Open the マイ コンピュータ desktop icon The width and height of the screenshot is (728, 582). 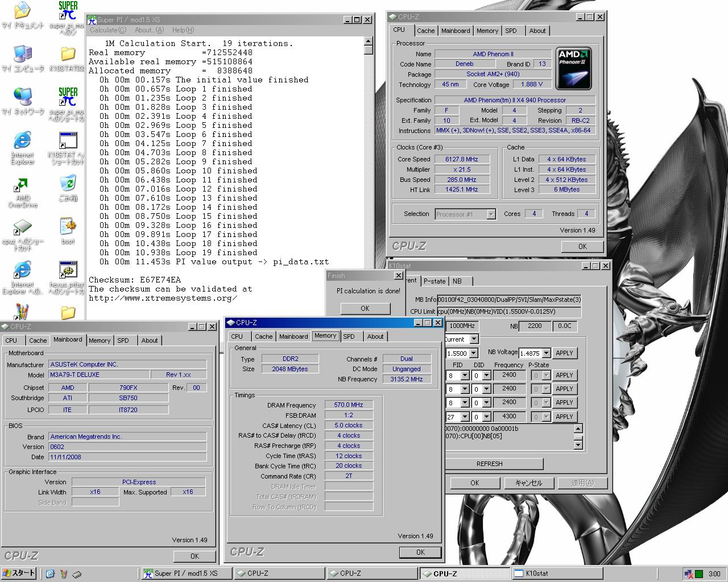[x=22, y=59]
